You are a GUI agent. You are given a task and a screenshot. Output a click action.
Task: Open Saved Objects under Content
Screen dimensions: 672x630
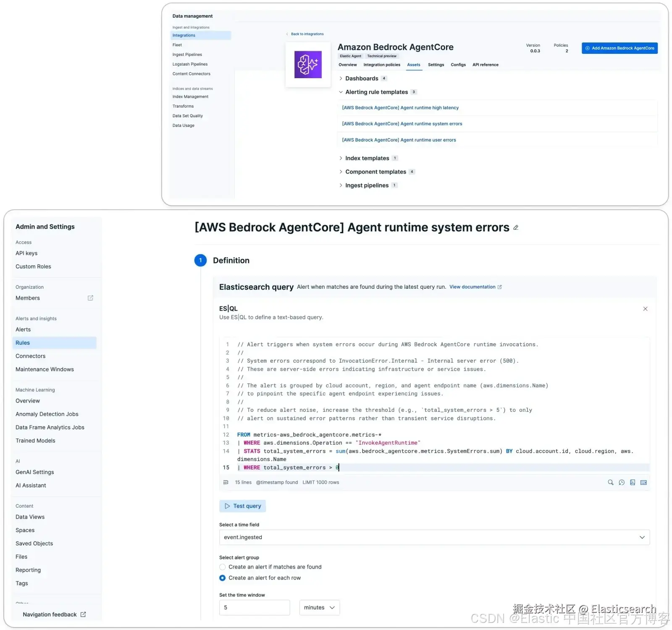pyautogui.click(x=34, y=543)
